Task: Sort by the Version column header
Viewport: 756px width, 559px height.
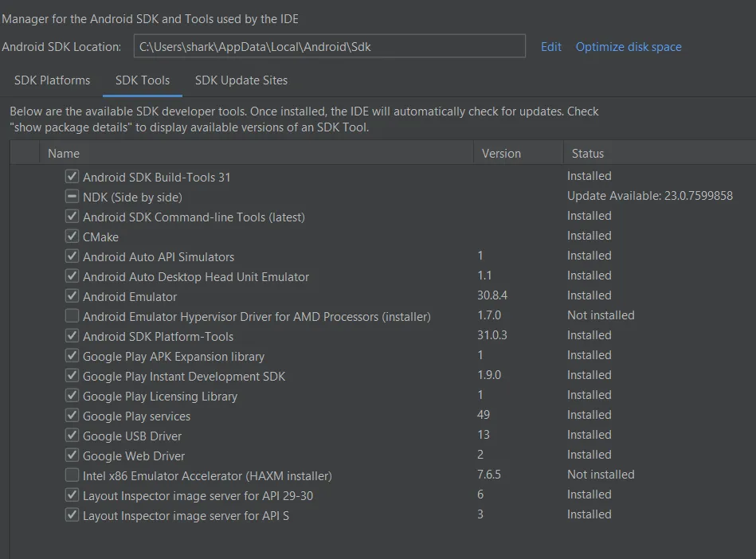Action: [501, 154]
